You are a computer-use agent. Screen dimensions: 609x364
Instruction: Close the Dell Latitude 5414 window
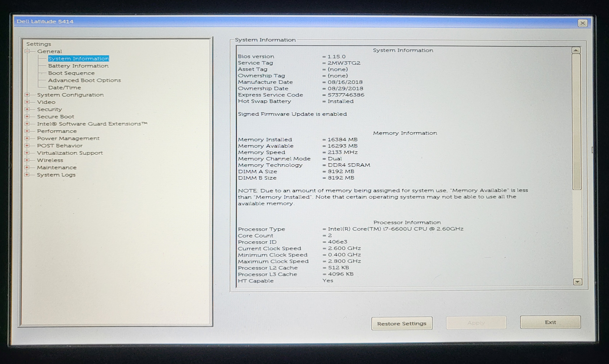click(582, 23)
